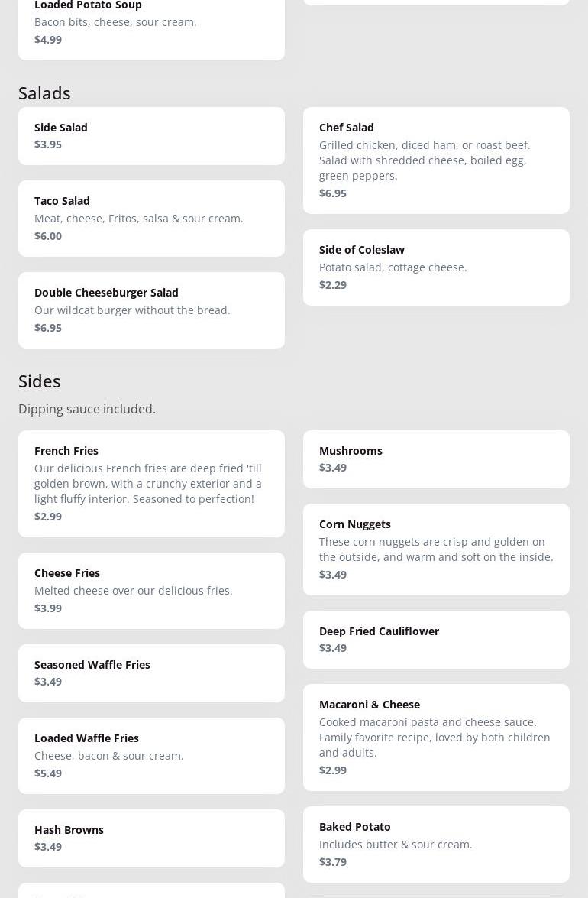Click the Loaded Potato Soup item
Viewport: 588px width, 898px height.
pos(151,23)
